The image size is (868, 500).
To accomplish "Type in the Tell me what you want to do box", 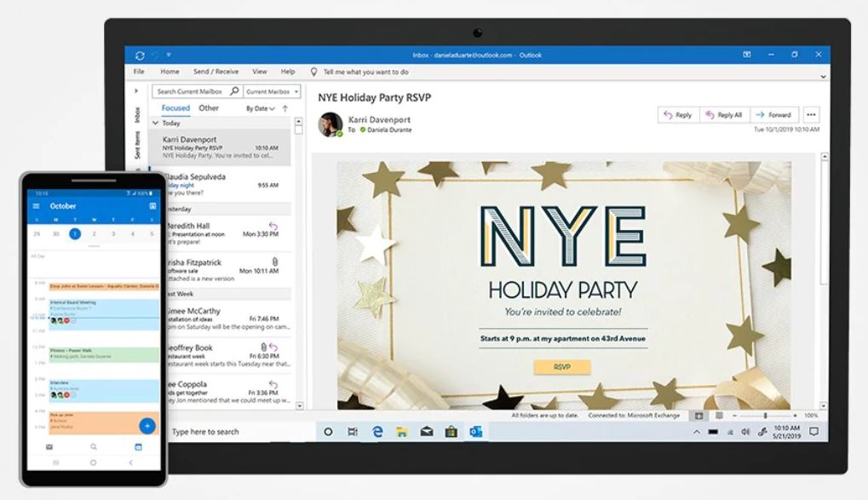I will 366,72.
